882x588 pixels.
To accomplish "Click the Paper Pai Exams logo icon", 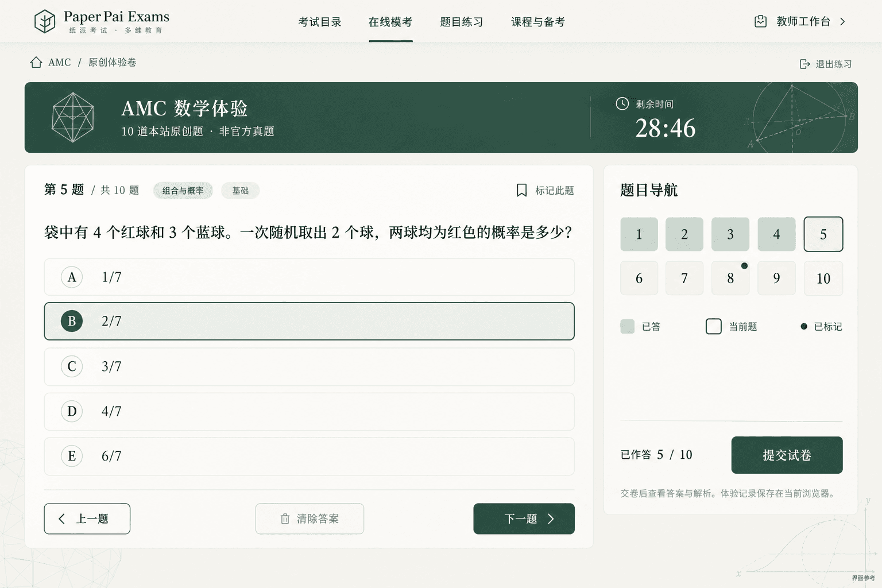I will click(45, 22).
